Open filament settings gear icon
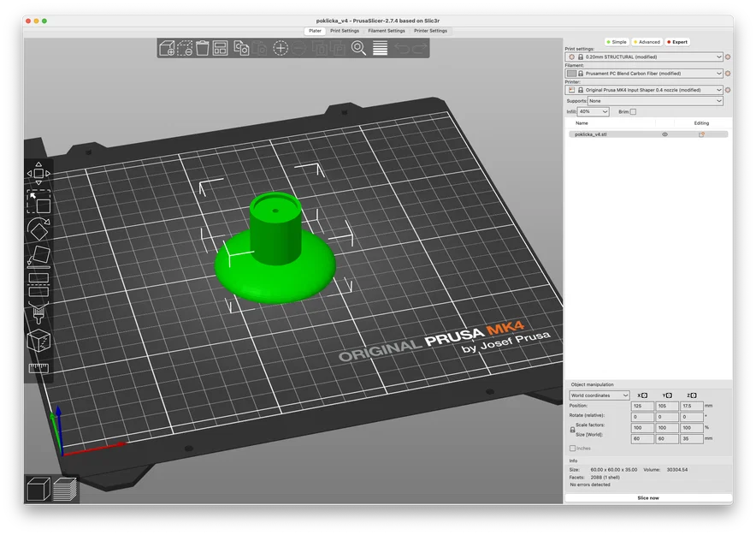 click(x=728, y=74)
